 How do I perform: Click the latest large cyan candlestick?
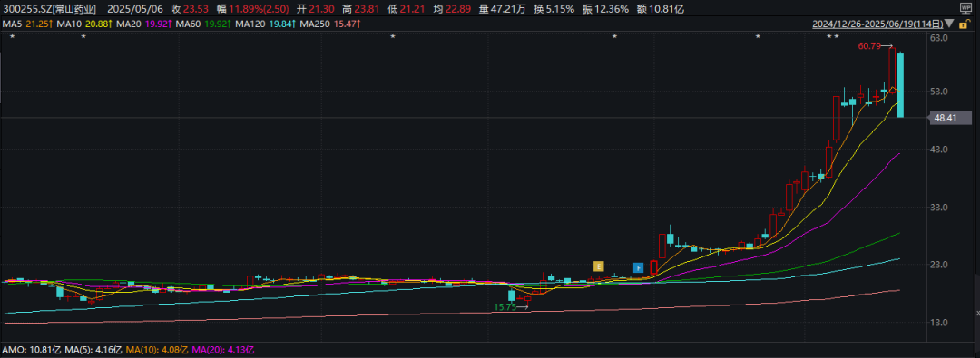coord(901,85)
